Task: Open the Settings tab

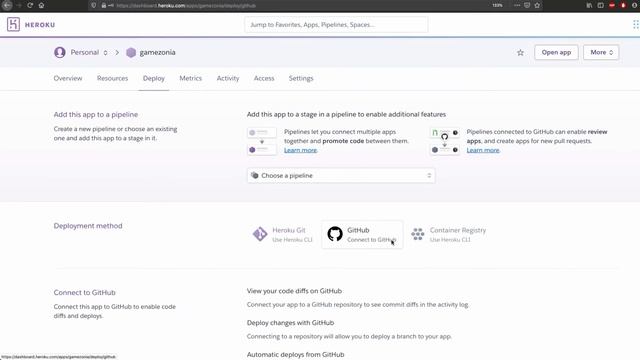Action: point(301,78)
